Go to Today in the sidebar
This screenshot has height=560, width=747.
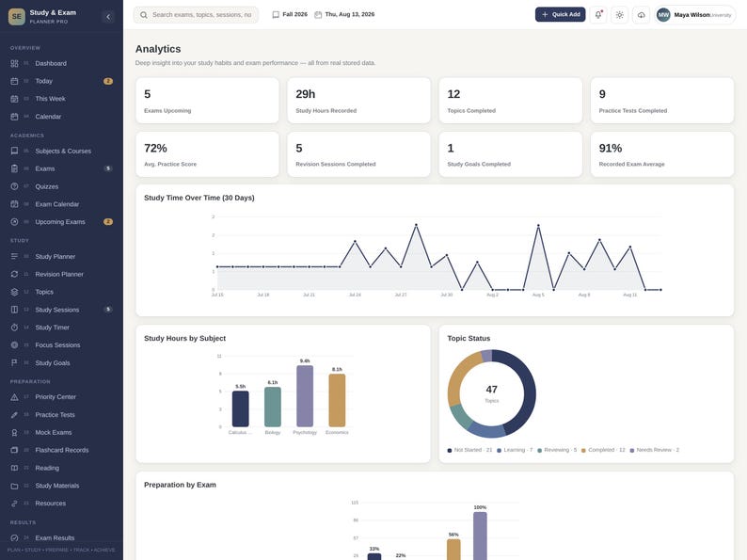[x=61, y=81]
